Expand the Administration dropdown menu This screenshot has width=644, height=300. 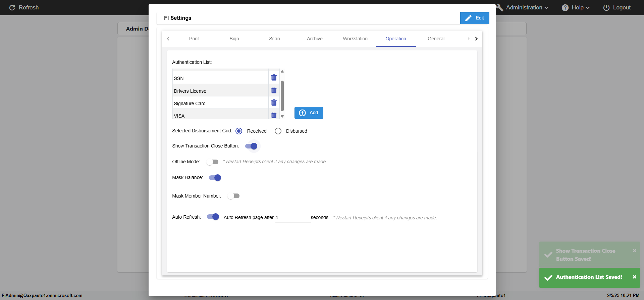[x=527, y=8]
